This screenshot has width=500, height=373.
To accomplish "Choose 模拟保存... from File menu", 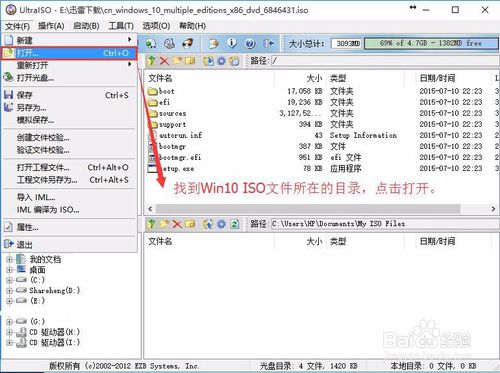I will pyautogui.click(x=69, y=120).
